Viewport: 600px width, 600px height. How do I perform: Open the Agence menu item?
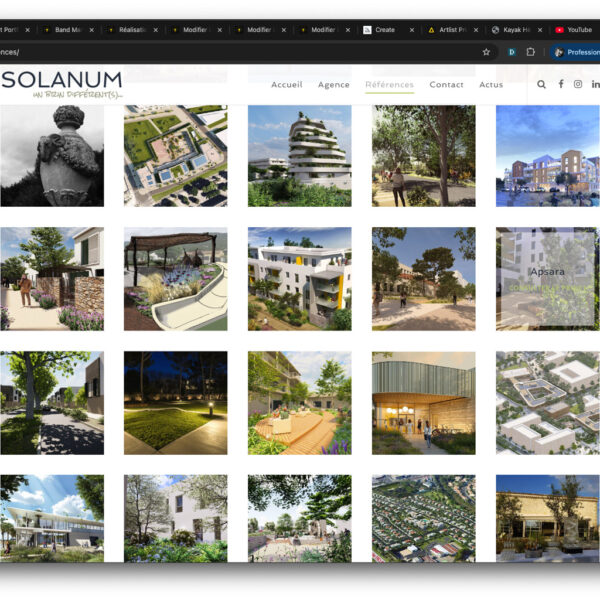[x=333, y=85]
